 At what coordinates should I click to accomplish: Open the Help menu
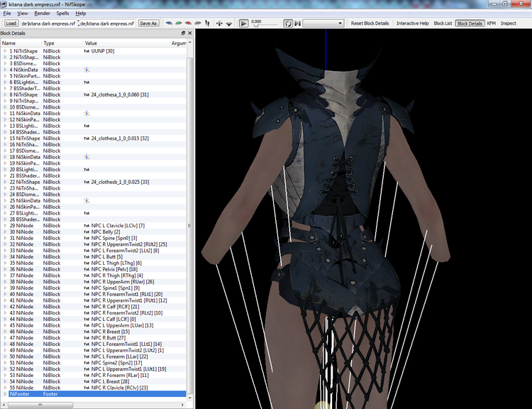[81, 13]
